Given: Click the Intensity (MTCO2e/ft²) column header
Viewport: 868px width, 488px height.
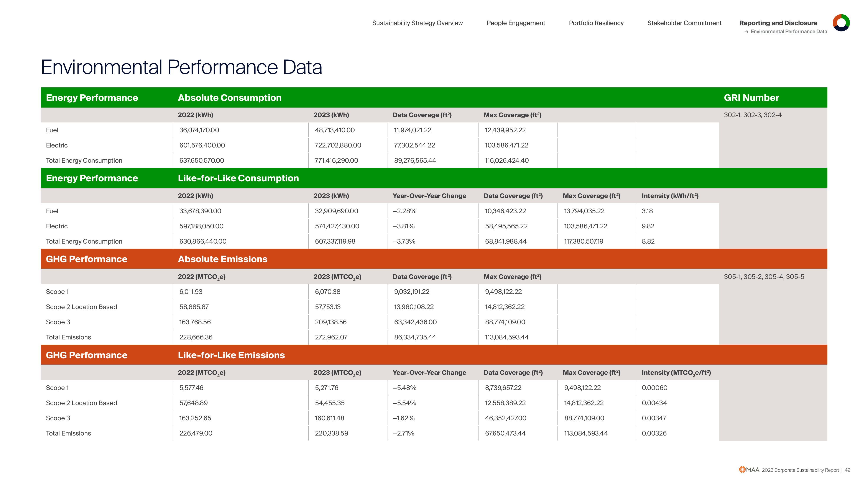Looking at the screenshot, I should 676,372.
